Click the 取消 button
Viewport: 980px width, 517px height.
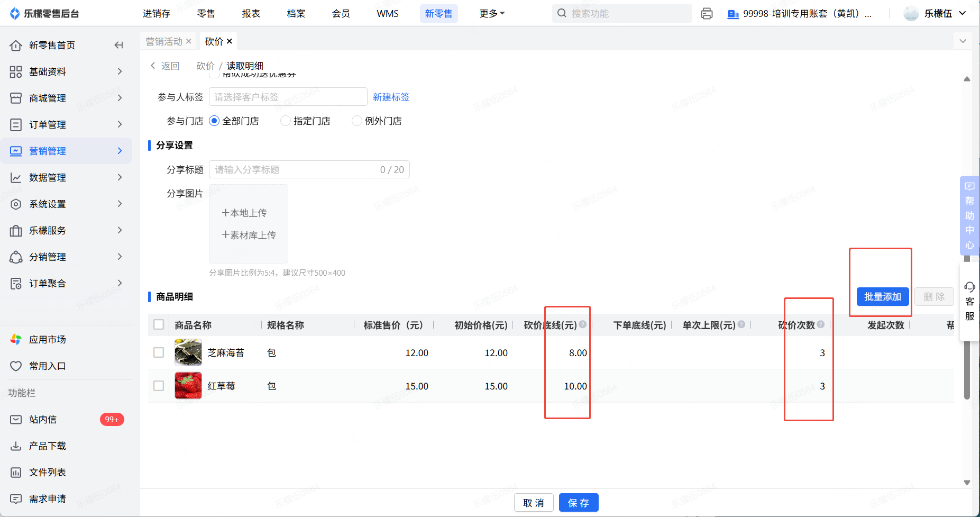(534, 503)
